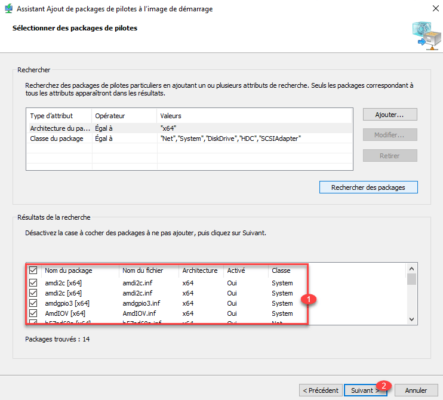
Task: Click the Annuler button
Action: pyautogui.click(x=416, y=390)
